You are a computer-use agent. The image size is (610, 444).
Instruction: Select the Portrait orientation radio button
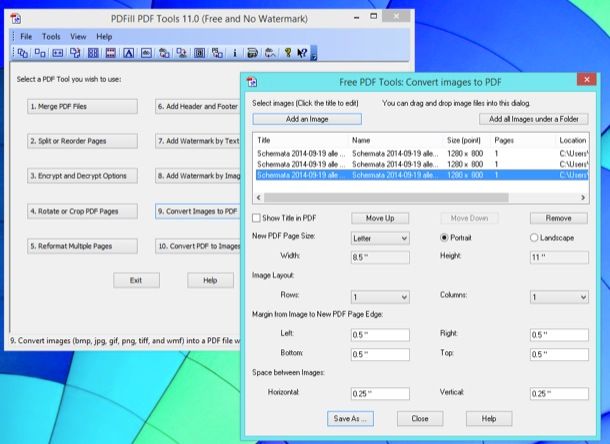point(444,237)
